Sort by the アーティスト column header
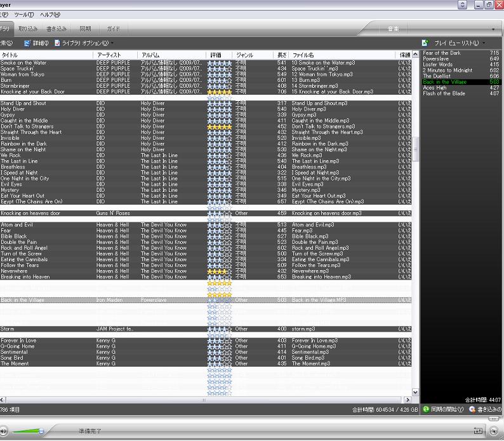The height and width of the screenshot is (441, 504). coord(116,55)
